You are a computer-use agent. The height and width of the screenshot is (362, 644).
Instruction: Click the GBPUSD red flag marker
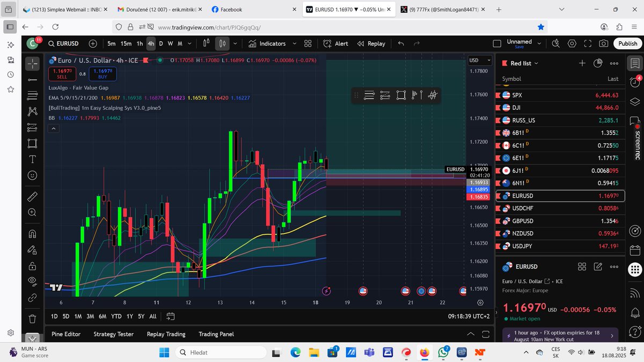tap(499, 221)
